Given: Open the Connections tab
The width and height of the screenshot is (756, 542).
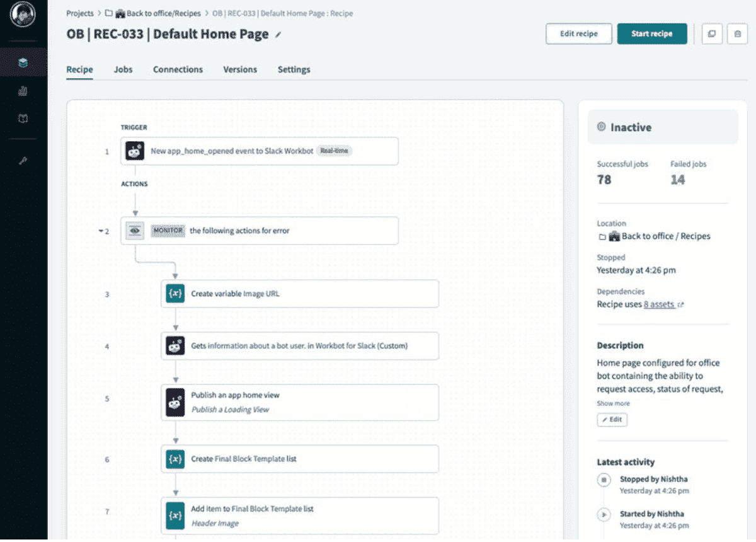Looking at the screenshot, I should (178, 70).
